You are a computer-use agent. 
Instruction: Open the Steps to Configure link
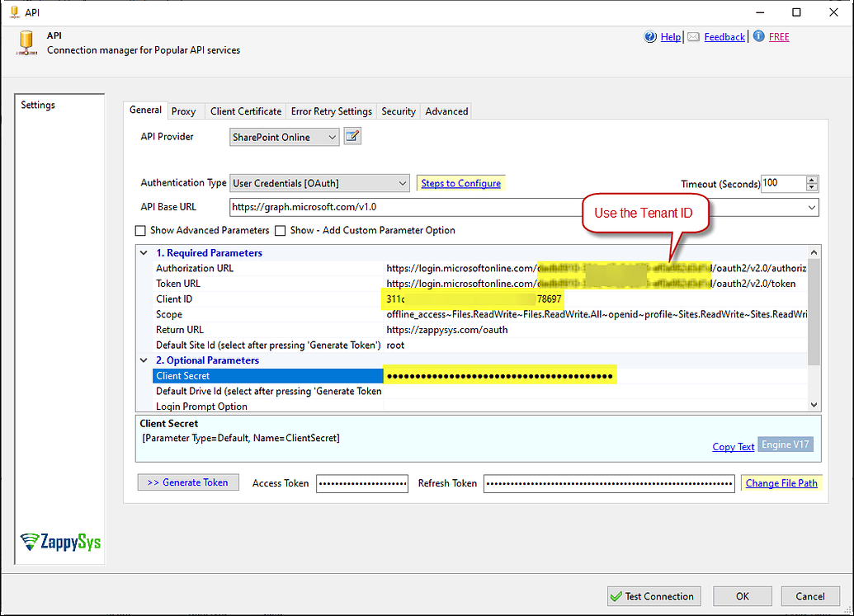460,183
